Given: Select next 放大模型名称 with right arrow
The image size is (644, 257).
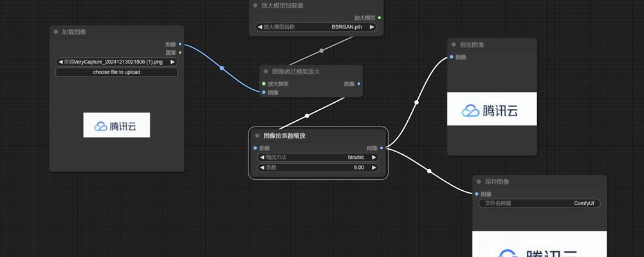Looking at the screenshot, I should click(x=372, y=27).
